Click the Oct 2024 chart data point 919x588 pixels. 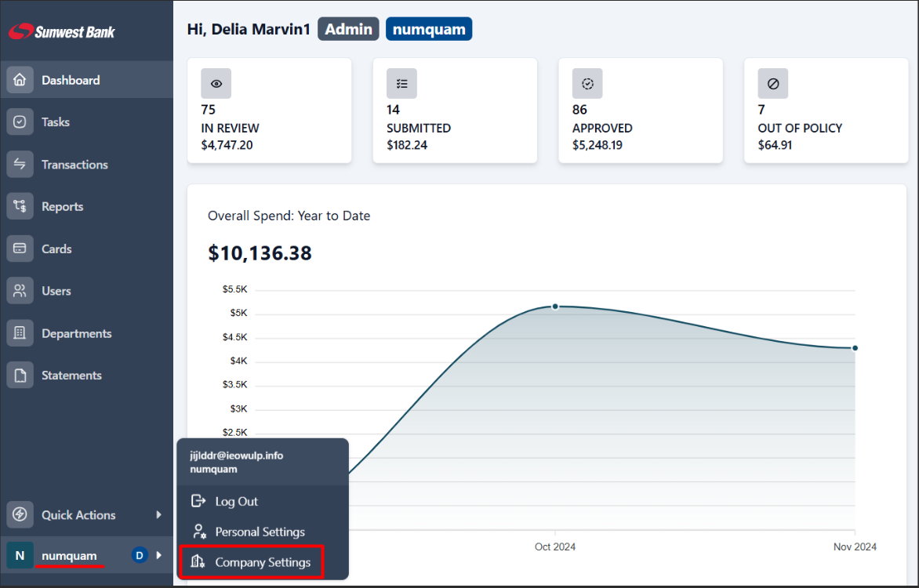tap(555, 307)
